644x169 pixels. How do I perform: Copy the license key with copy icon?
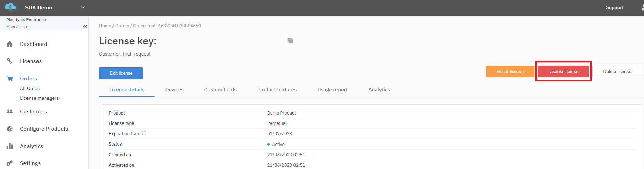pyautogui.click(x=290, y=41)
